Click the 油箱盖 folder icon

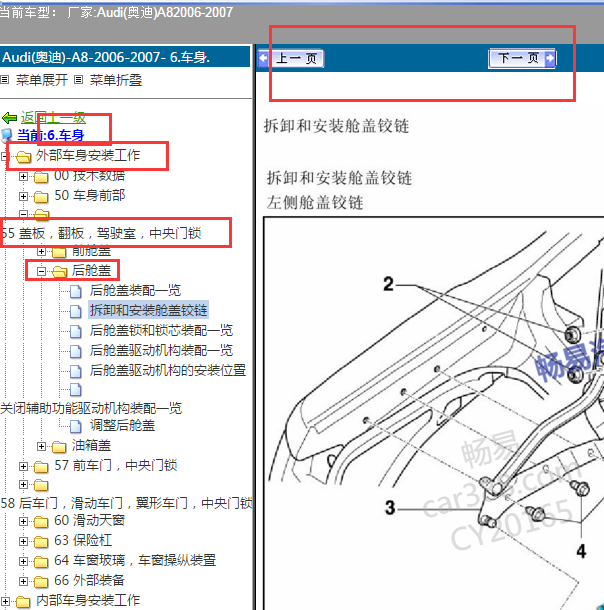(x=59, y=447)
